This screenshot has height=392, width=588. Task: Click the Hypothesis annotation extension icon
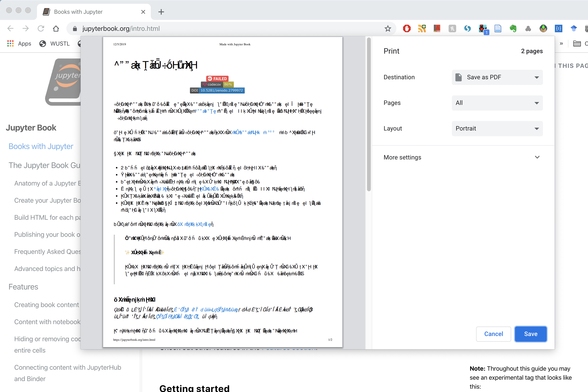coord(452,28)
